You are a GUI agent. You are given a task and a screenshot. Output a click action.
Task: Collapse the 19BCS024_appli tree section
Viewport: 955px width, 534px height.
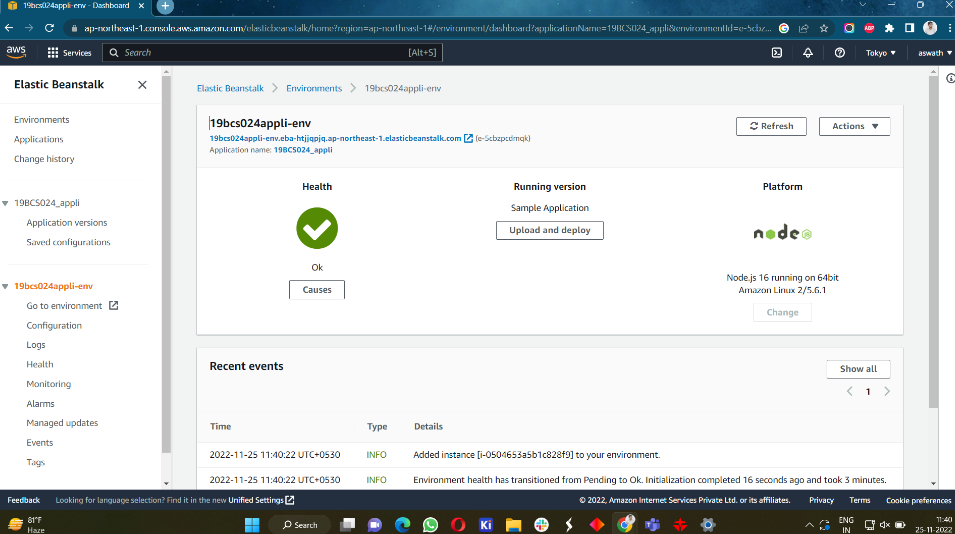click(5, 203)
